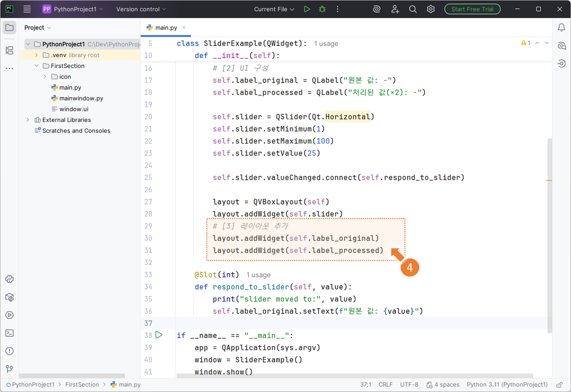Click line number 25 in gutter
This screenshot has width=571, height=392.
click(148, 178)
